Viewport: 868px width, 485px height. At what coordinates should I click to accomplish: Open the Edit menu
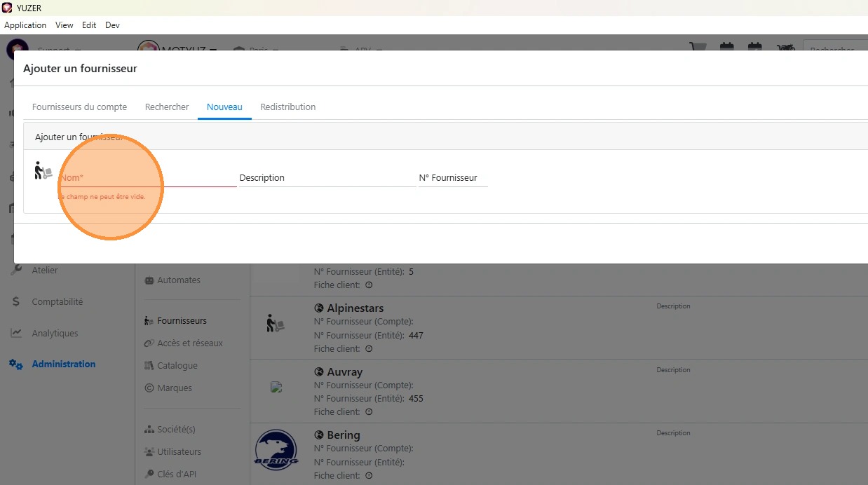(x=89, y=25)
